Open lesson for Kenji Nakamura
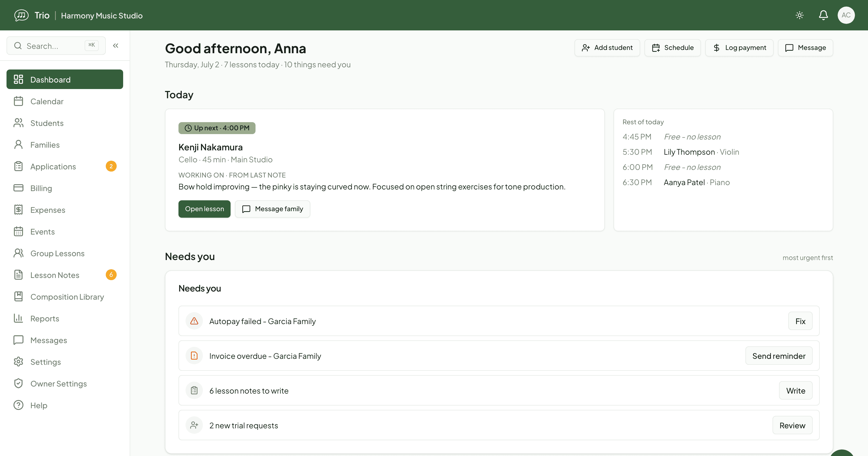This screenshot has width=868, height=456. pos(205,209)
